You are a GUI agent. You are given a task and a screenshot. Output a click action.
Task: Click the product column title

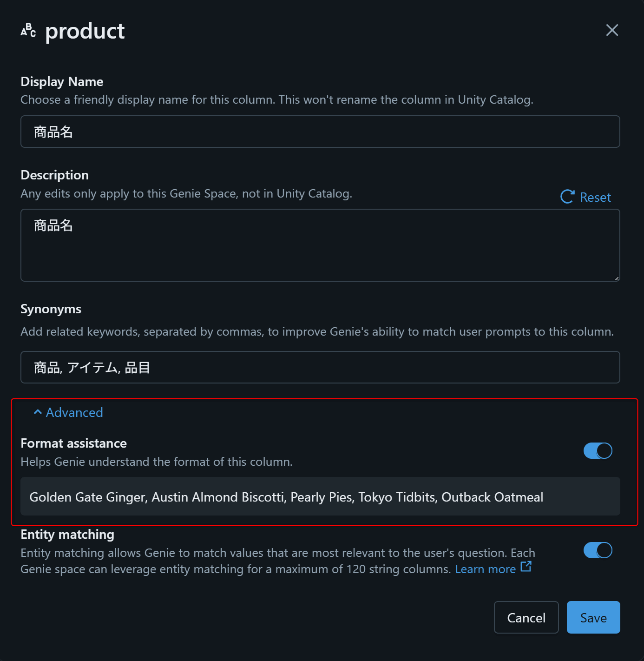85,31
